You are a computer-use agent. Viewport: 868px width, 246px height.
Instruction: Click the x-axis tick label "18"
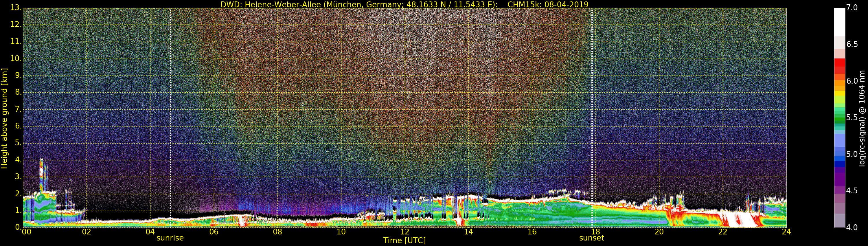596,232
